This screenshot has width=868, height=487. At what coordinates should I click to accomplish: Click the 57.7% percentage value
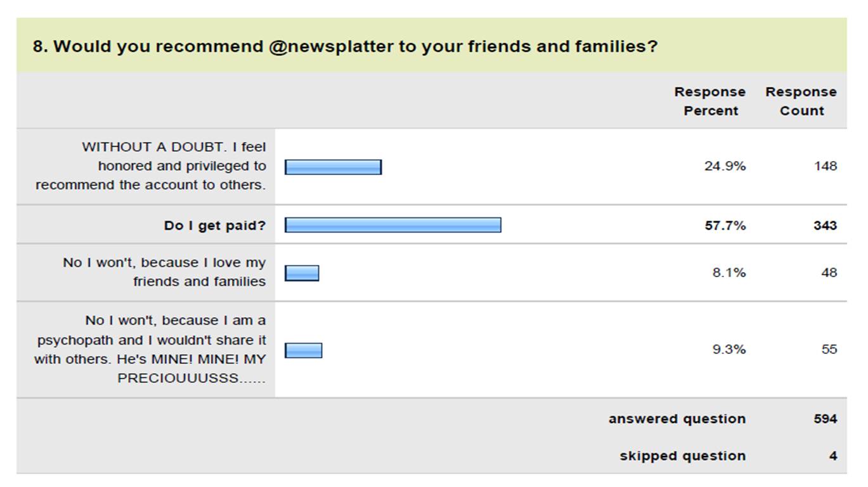coord(725,225)
